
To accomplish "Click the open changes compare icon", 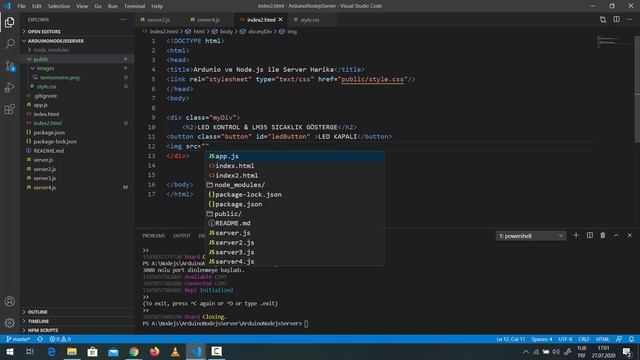I will tap(603, 20).
